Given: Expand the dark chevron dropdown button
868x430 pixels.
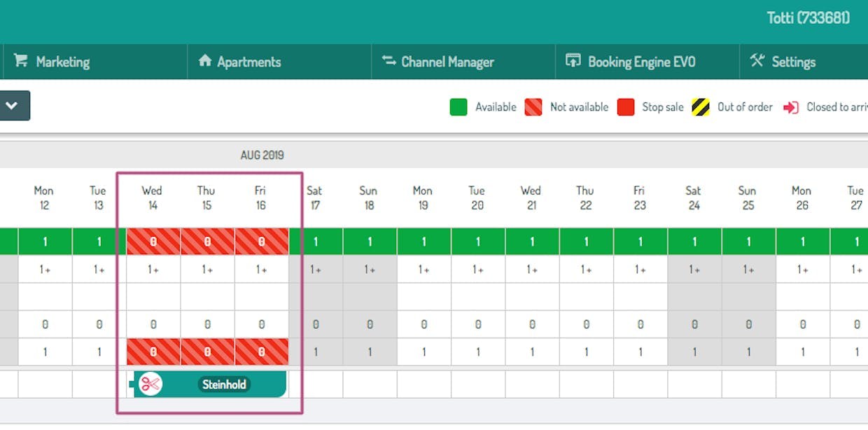Looking at the screenshot, I should coord(13,106).
